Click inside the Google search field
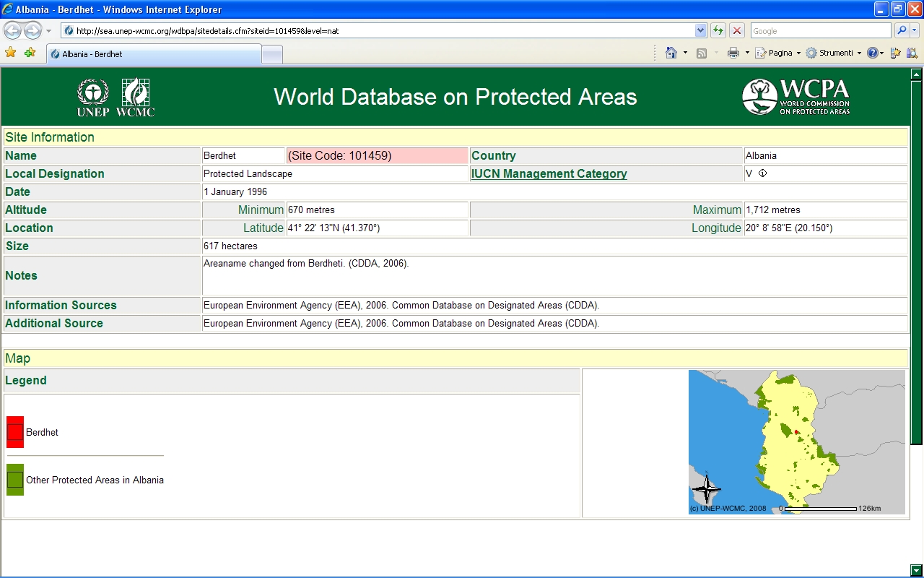This screenshot has width=924, height=578. coord(820,30)
